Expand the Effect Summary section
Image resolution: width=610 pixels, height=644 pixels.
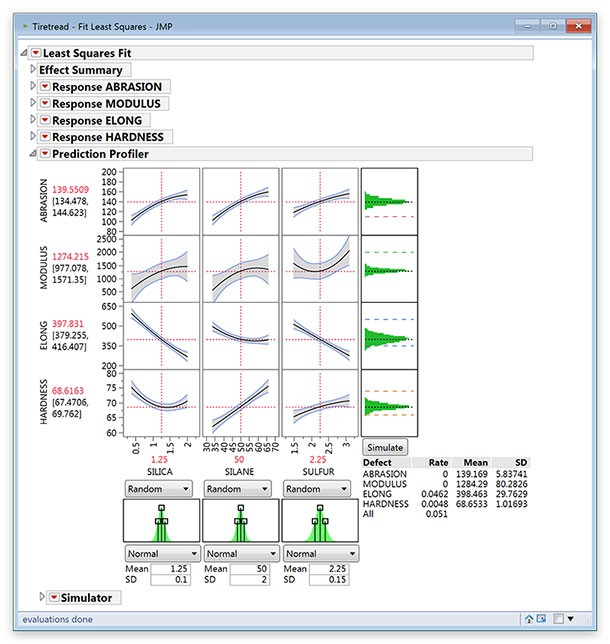click(x=33, y=70)
